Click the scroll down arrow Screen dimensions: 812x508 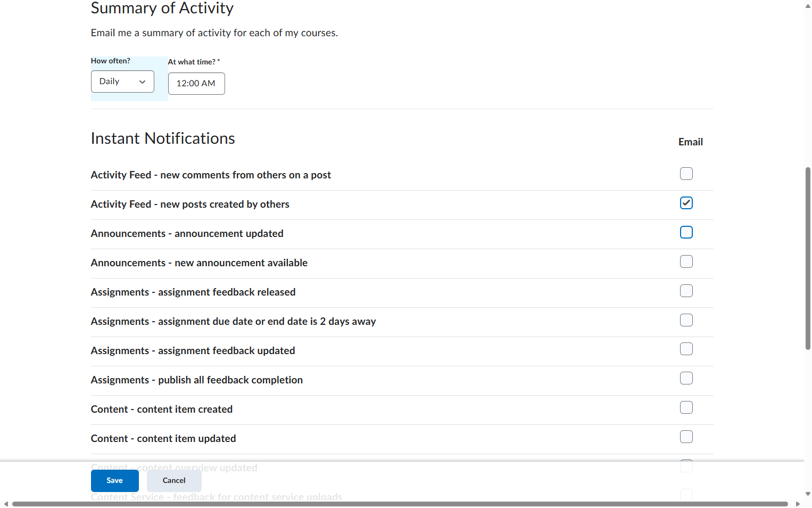pyautogui.click(x=808, y=494)
